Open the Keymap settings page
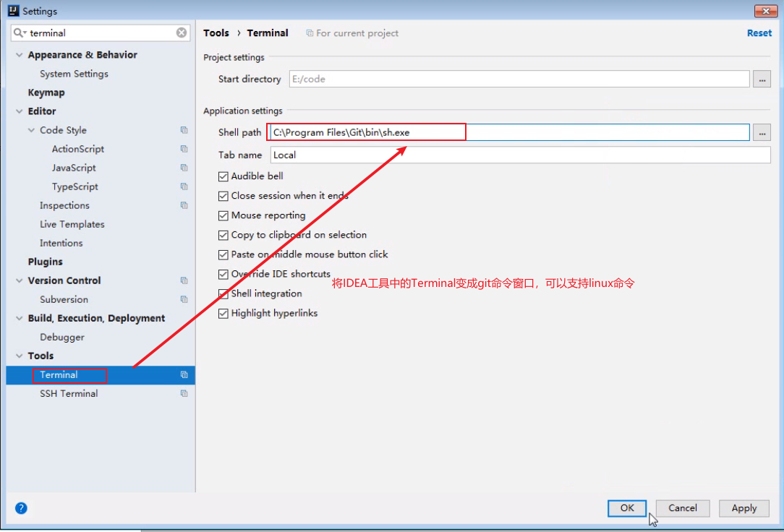Screen dimensions: 784x532 [x=46, y=93]
